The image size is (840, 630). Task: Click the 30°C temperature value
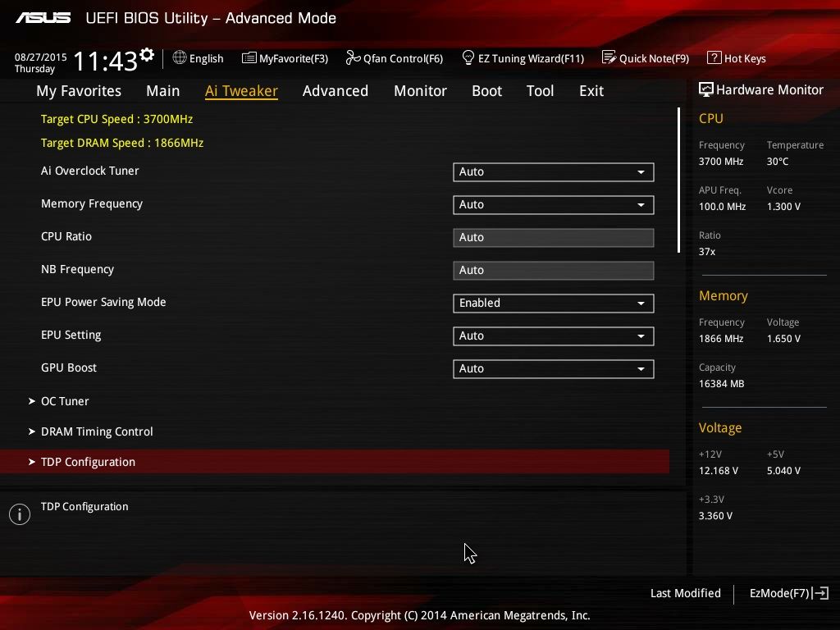click(778, 162)
